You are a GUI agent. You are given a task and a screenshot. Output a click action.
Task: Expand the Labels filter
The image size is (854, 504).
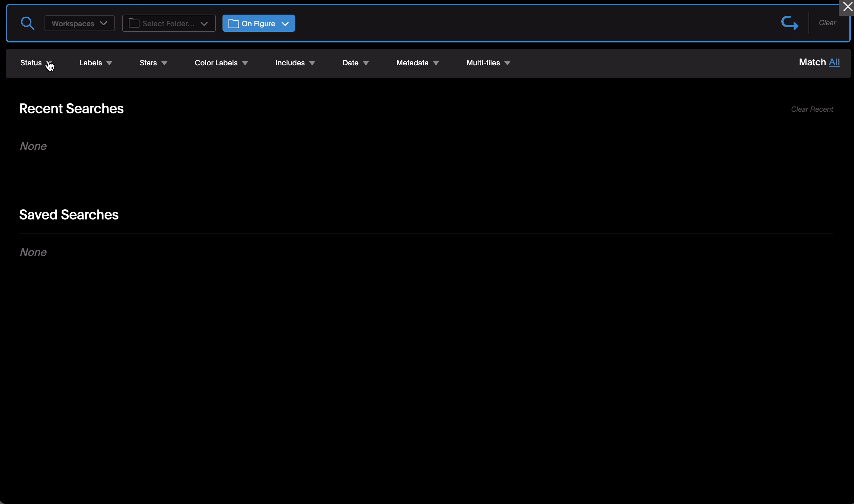click(96, 63)
